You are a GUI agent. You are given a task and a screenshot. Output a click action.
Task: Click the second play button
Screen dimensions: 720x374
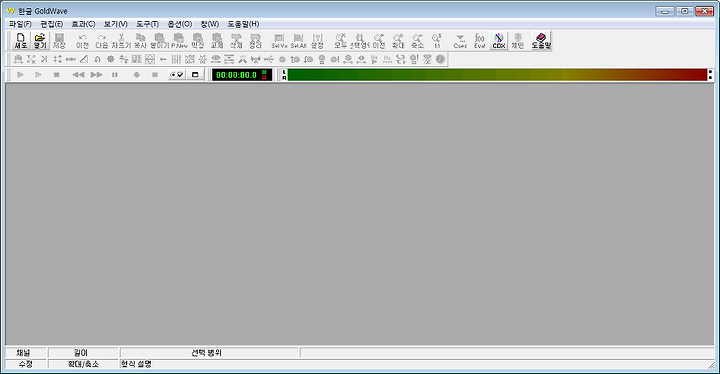pos(39,74)
